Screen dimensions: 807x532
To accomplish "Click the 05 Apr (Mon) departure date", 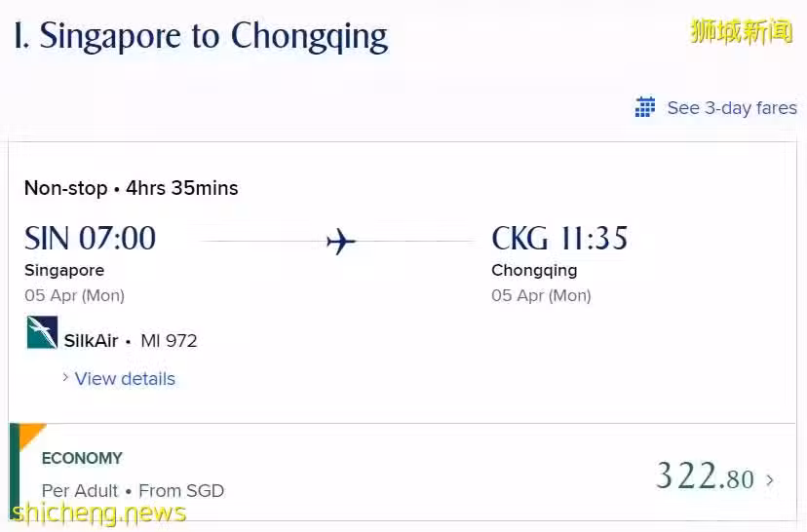I will 75,296.
